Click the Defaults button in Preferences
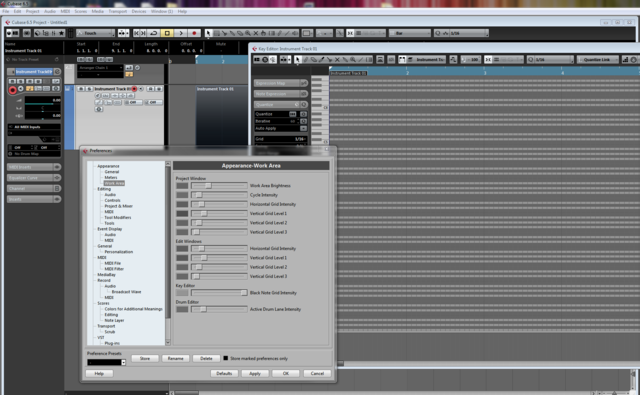The height and width of the screenshot is (395, 640). click(x=224, y=373)
